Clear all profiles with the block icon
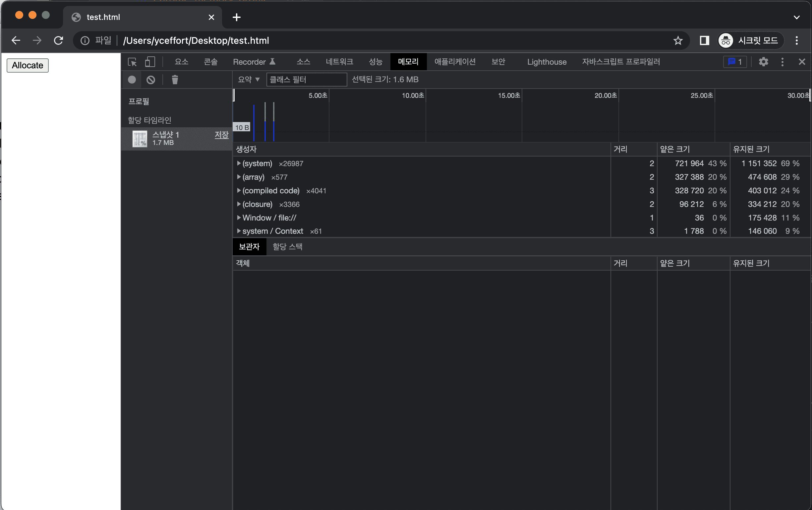 pyautogui.click(x=151, y=80)
